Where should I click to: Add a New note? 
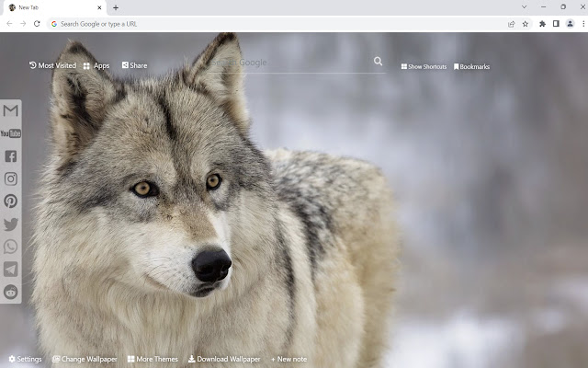(x=288, y=359)
